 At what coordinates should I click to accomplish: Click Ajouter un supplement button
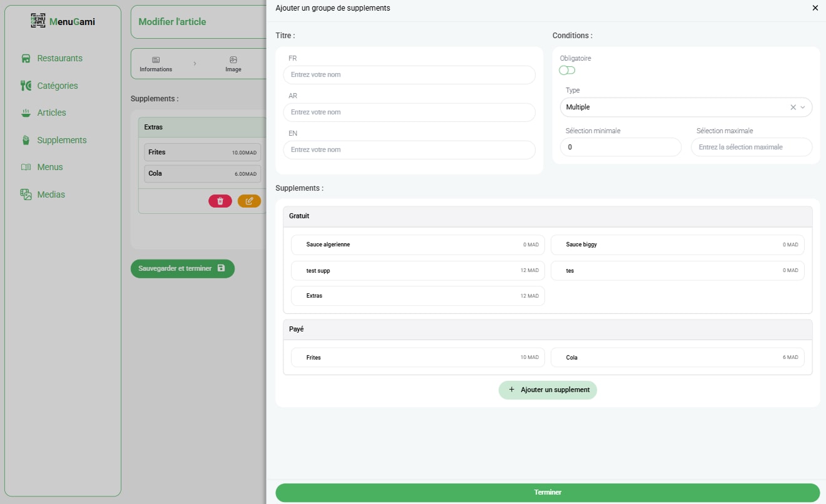pos(548,390)
